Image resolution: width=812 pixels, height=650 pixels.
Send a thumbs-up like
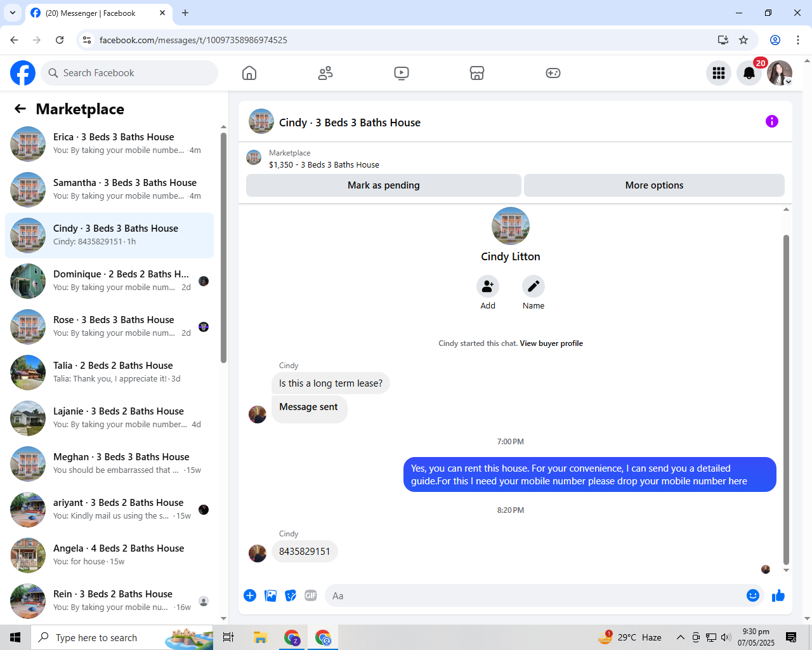coord(778,595)
